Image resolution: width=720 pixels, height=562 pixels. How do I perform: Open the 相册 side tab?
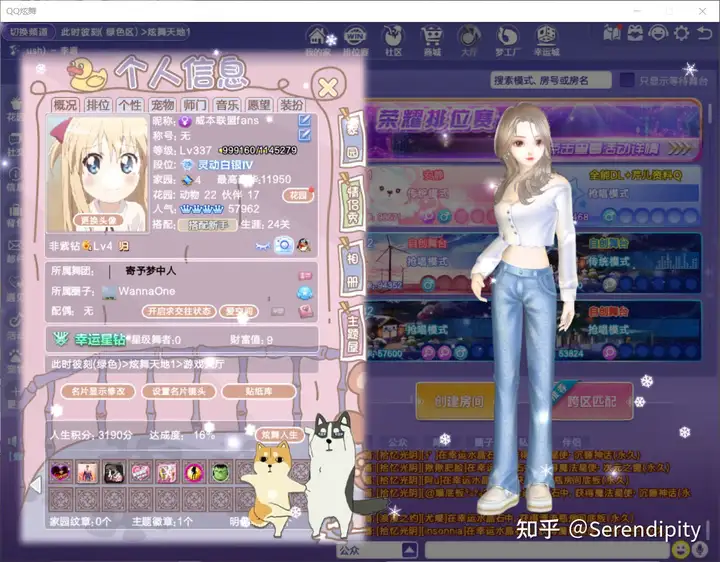click(x=353, y=268)
